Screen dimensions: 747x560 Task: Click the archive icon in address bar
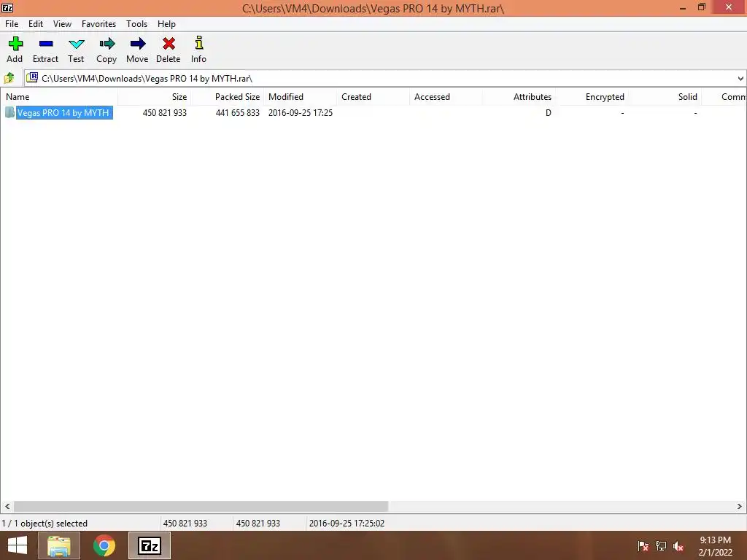(32, 77)
